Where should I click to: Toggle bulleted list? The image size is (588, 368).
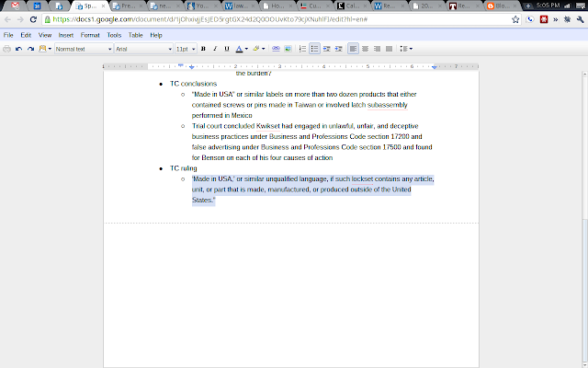[314, 49]
